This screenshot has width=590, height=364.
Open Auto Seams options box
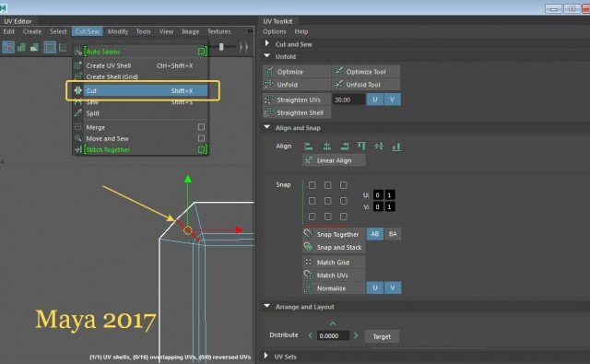tap(201, 51)
